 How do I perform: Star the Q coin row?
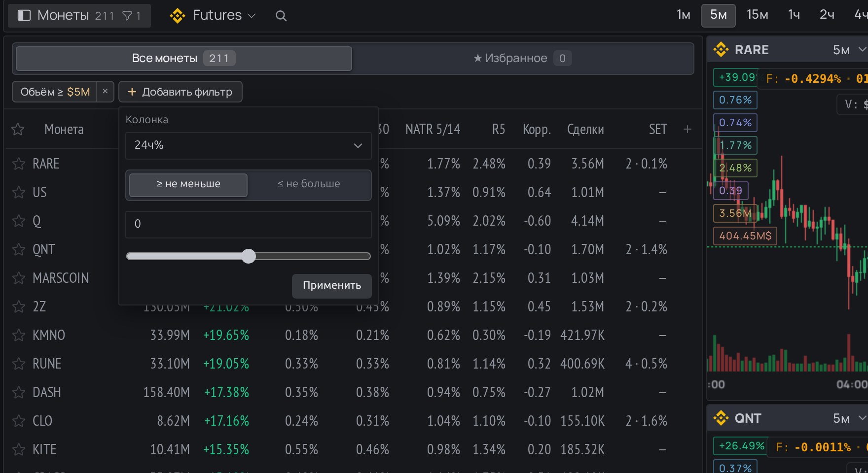pos(19,221)
